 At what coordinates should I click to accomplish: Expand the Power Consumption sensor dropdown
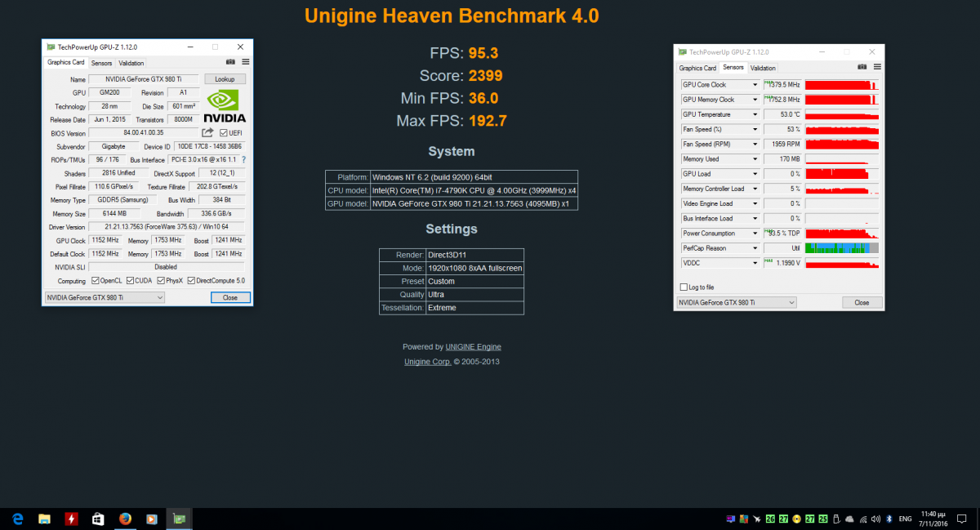click(755, 234)
